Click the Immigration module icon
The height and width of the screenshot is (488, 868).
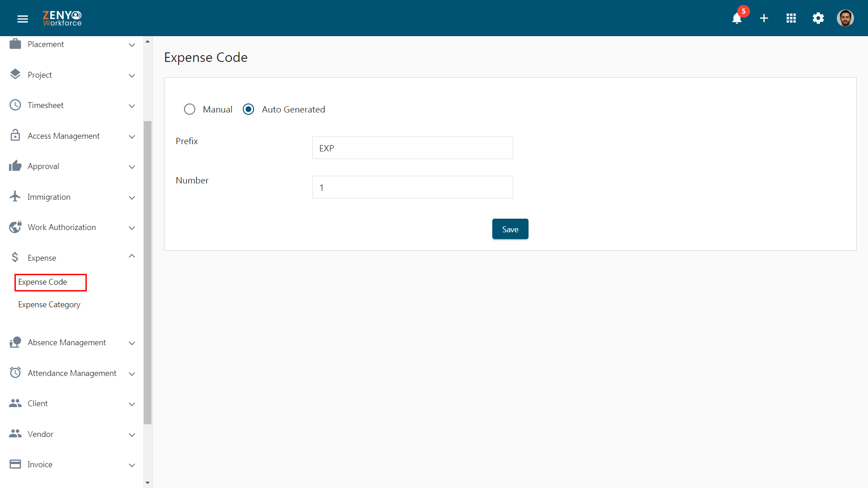pos(15,197)
